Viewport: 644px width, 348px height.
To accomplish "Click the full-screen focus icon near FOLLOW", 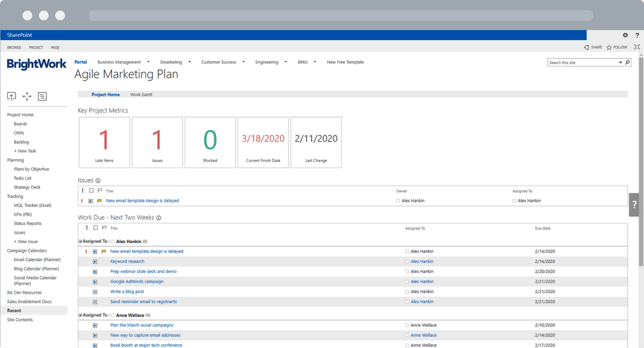I will 637,47.
